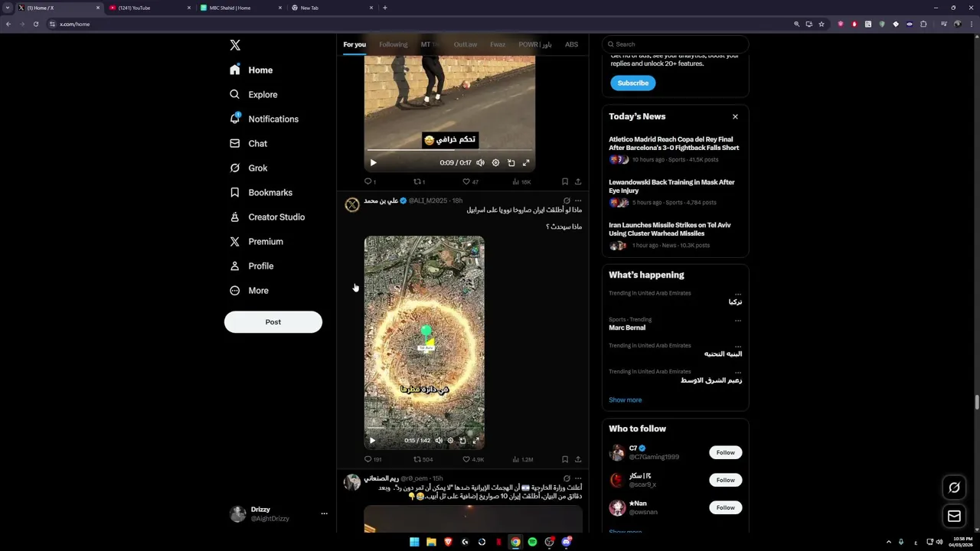Follow the C7 account
The image size is (980, 551).
coord(725,452)
